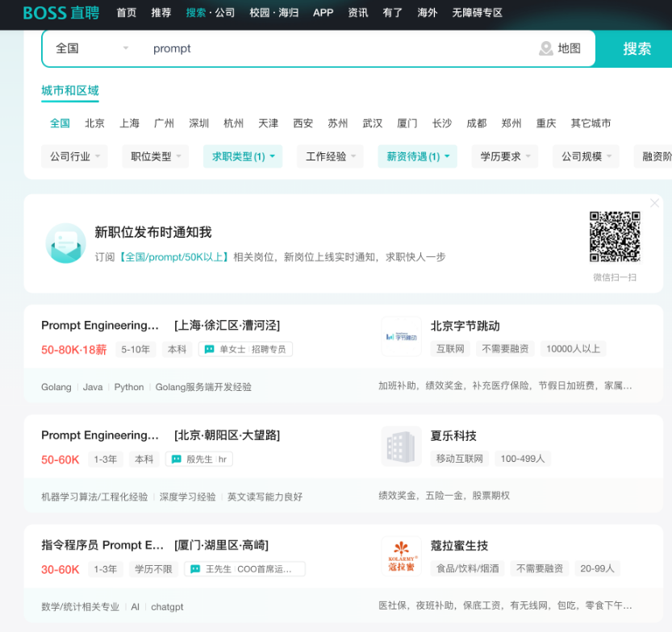Open 无障碍专区 in top navigation
The image size is (672, 632).
coord(478,13)
